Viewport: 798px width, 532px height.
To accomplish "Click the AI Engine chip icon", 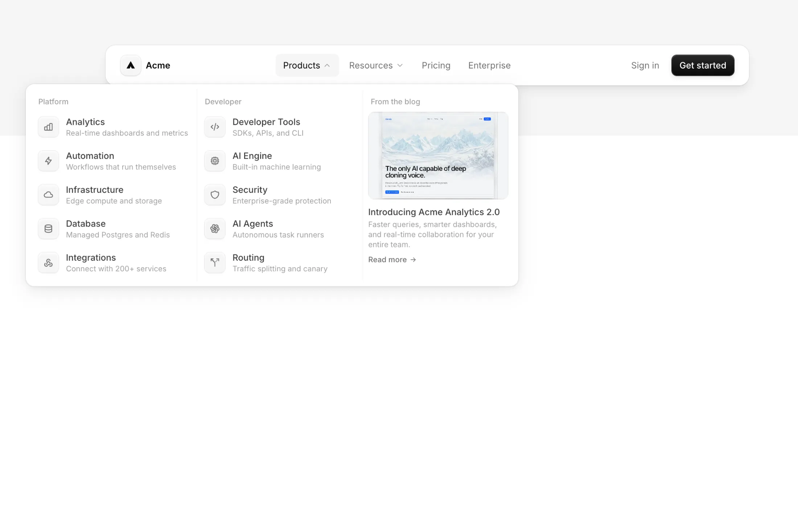I will [x=215, y=161].
